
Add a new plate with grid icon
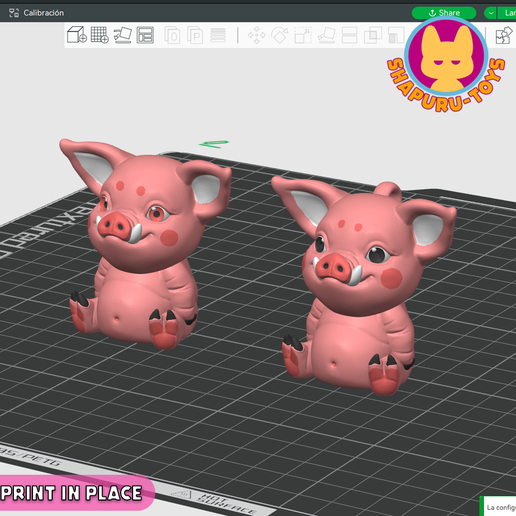point(100,35)
